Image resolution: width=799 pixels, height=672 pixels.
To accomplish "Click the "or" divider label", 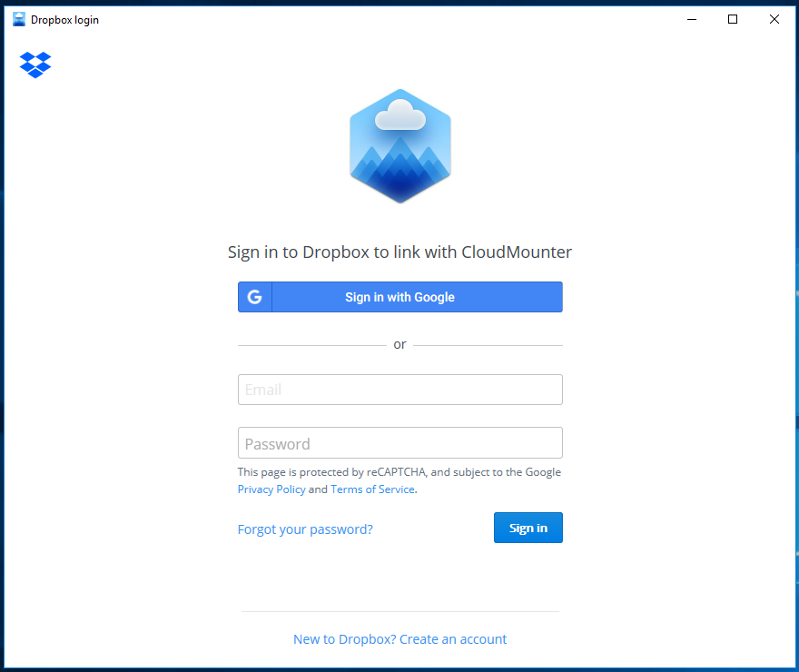I will coord(400,345).
